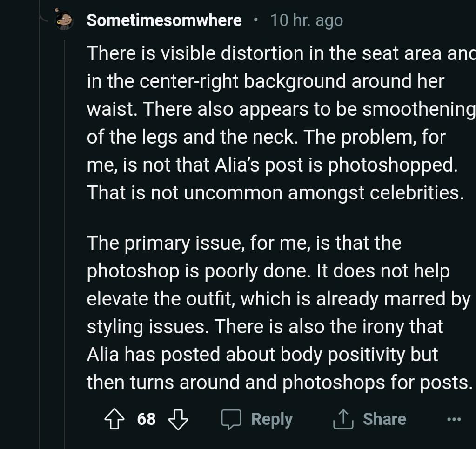Click the curved connector beside the avatar
476x449 pixels.
(x=46, y=19)
